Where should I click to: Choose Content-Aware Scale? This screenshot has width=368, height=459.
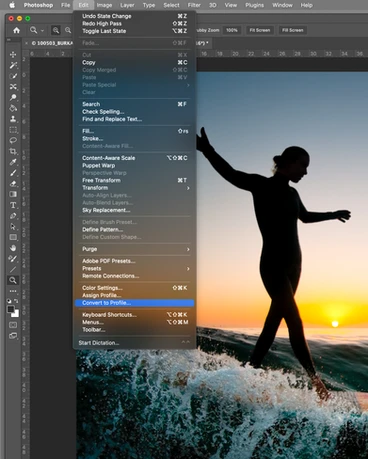coord(135,158)
